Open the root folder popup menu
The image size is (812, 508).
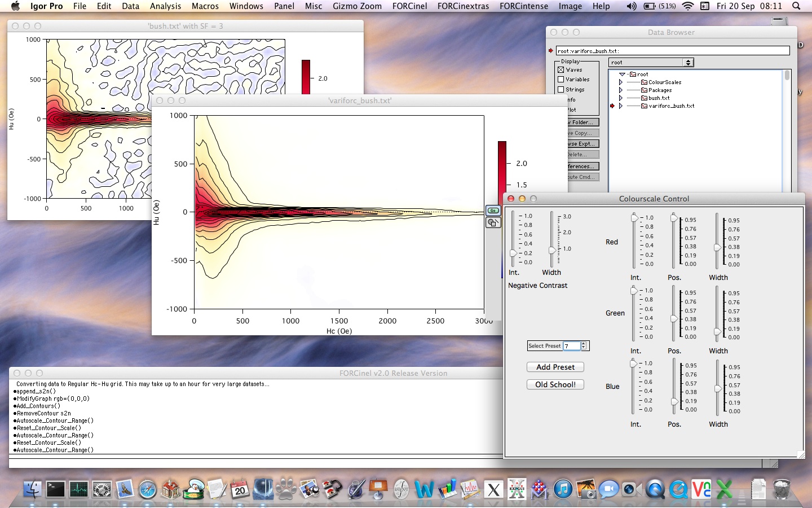pyautogui.click(x=651, y=63)
